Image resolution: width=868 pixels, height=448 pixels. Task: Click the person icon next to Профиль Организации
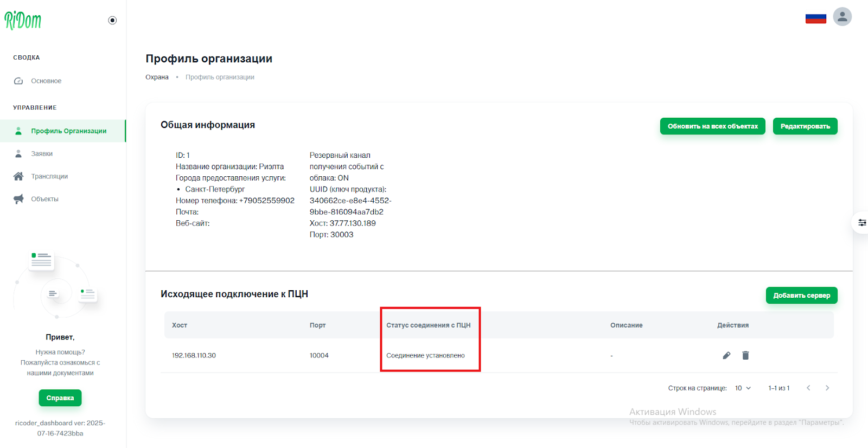coord(18,130)
